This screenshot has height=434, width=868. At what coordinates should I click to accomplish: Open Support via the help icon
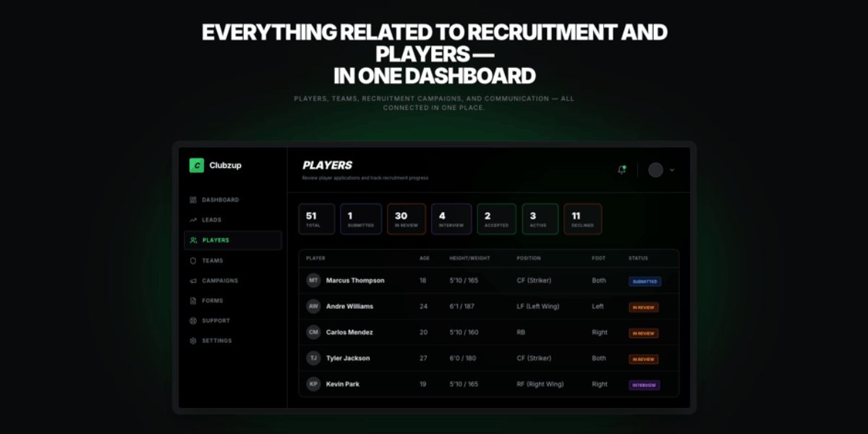(x=192, y=320)
